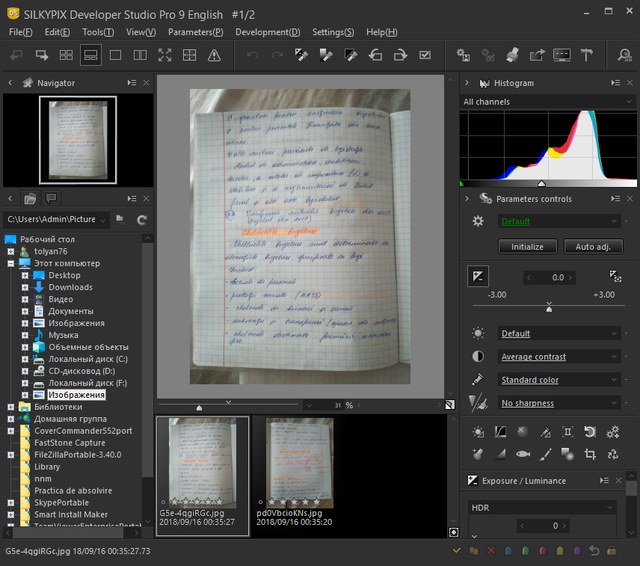Click the red X delete mark icon
The image size is (640, 566).
click(x=489, y=551)
